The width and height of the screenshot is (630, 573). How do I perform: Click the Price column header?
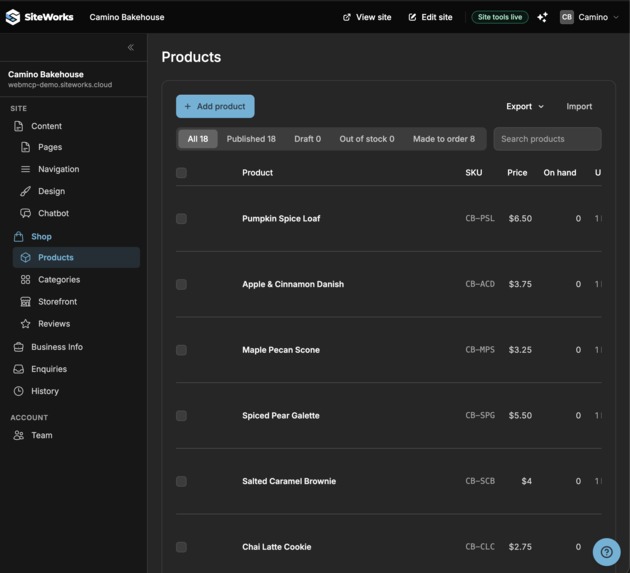click(517, 173)
